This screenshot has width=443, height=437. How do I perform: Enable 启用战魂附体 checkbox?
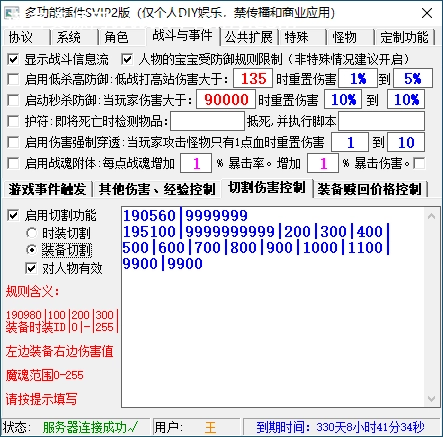13,163
